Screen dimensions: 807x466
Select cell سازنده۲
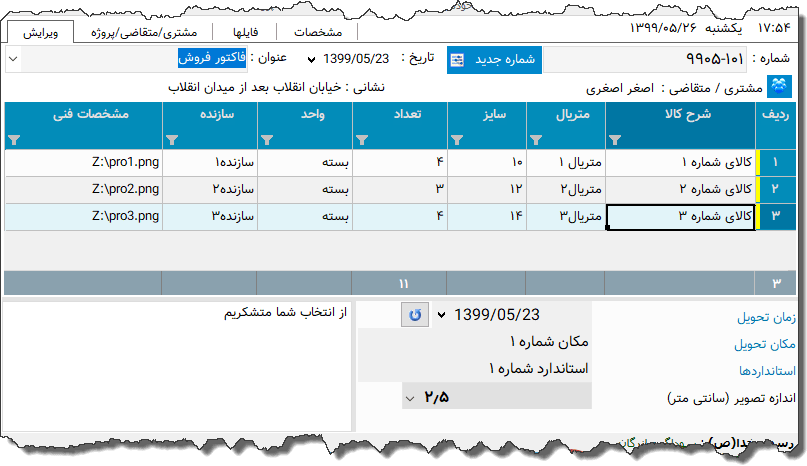pos(210,189)
